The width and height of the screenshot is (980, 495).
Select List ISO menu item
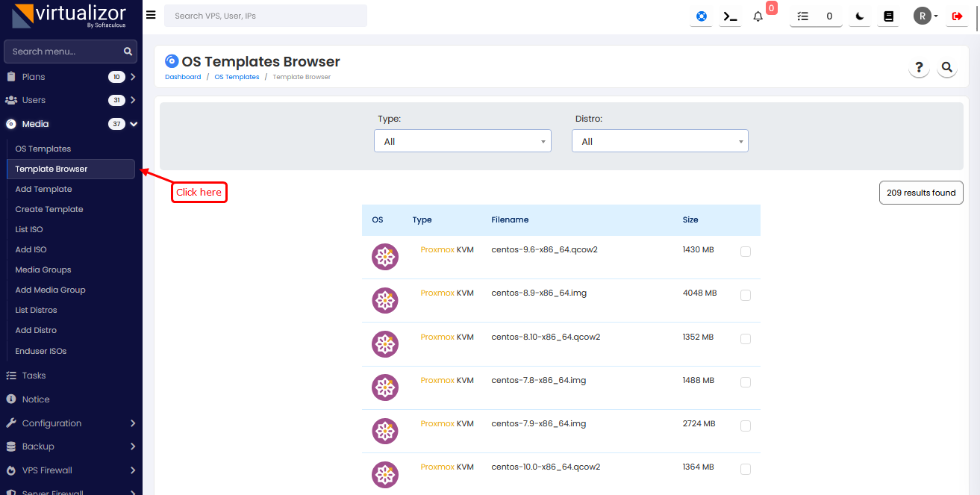coord(31,230)
